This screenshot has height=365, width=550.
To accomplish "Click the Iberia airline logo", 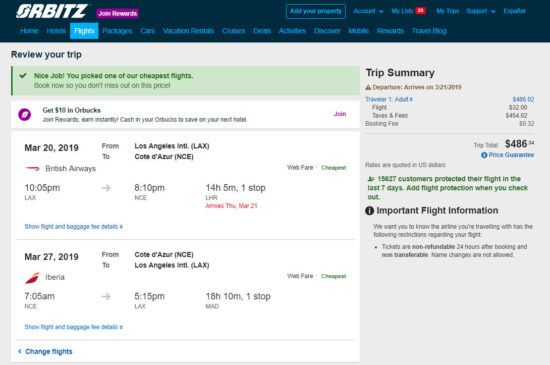I will (32, 278).
